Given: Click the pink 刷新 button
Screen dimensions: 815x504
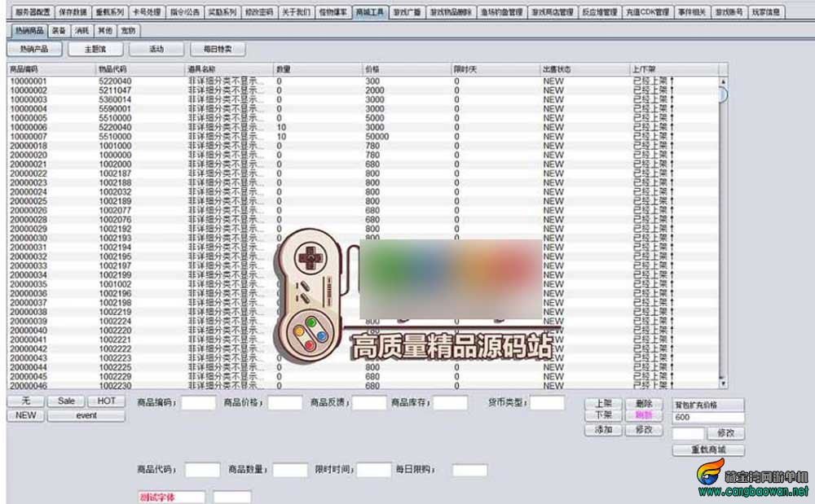Looking at the screenshot, I should click(644, 414).
